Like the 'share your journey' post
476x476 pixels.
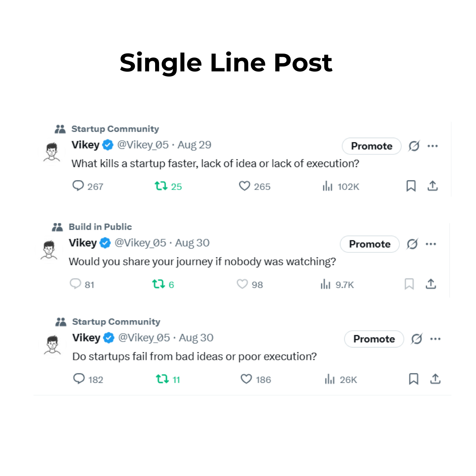coord(242,284)
